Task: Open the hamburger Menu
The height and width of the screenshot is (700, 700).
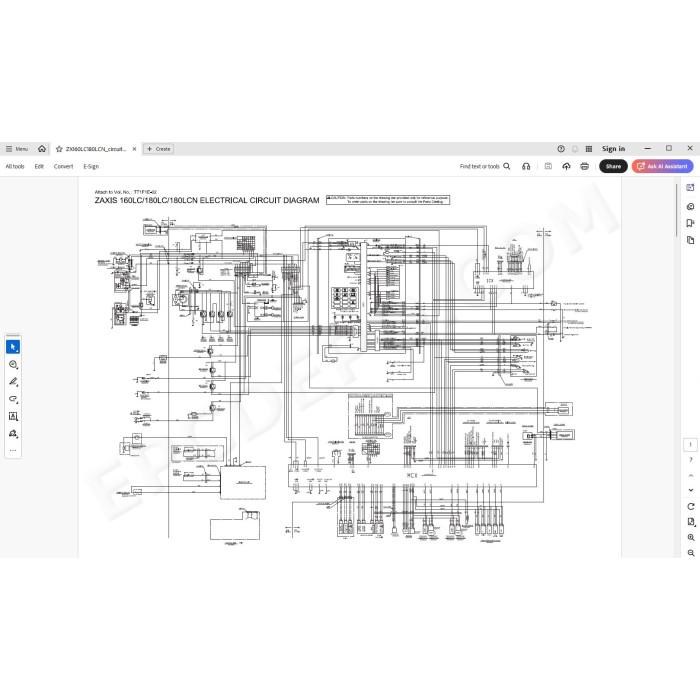Action: tap(17, 149)
